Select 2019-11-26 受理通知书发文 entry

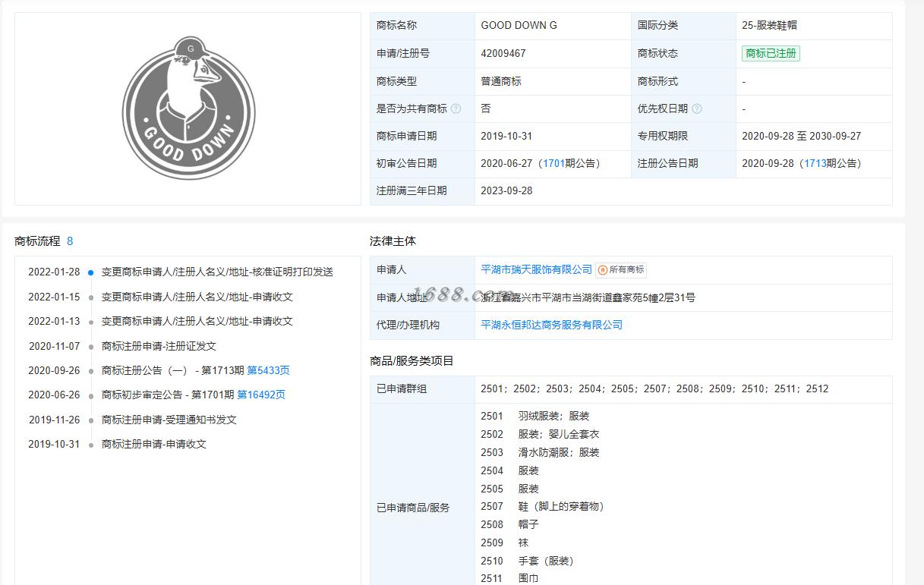(169, 420)
